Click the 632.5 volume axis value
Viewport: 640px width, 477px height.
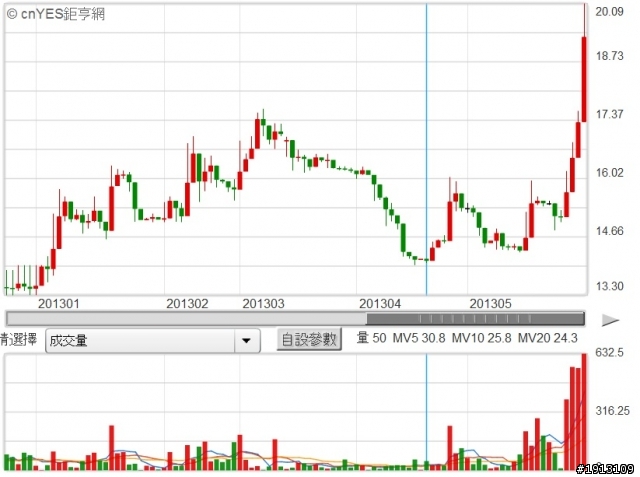[609, 352]
